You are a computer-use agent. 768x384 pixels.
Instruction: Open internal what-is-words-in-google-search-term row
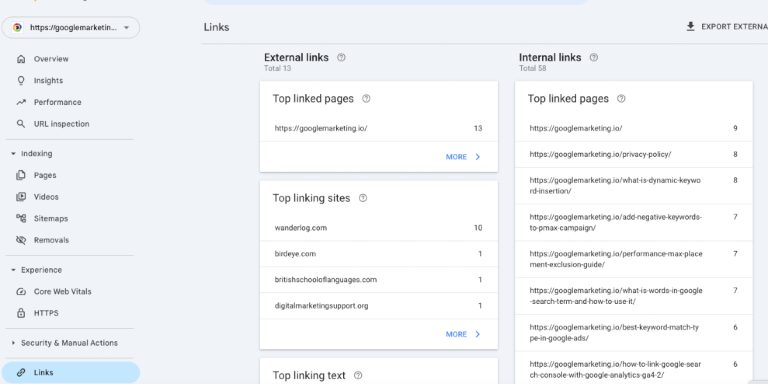(634, 296)
